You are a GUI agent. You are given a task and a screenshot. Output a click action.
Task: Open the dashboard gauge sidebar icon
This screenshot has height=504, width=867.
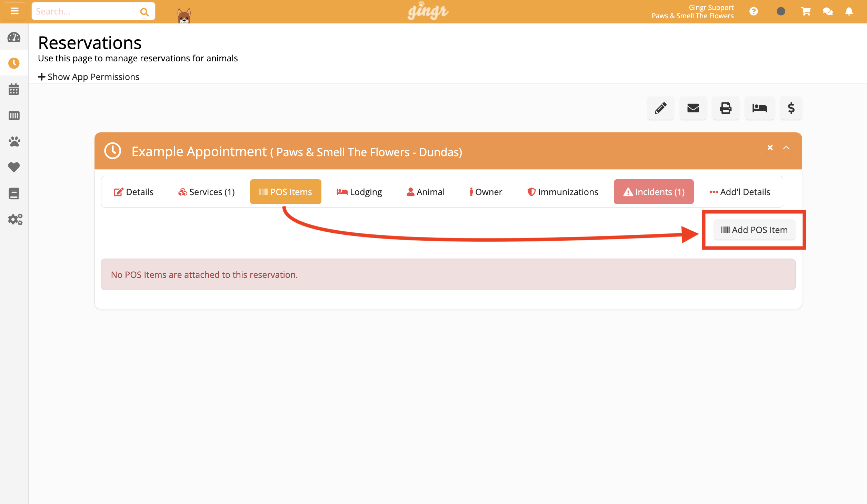14,37
